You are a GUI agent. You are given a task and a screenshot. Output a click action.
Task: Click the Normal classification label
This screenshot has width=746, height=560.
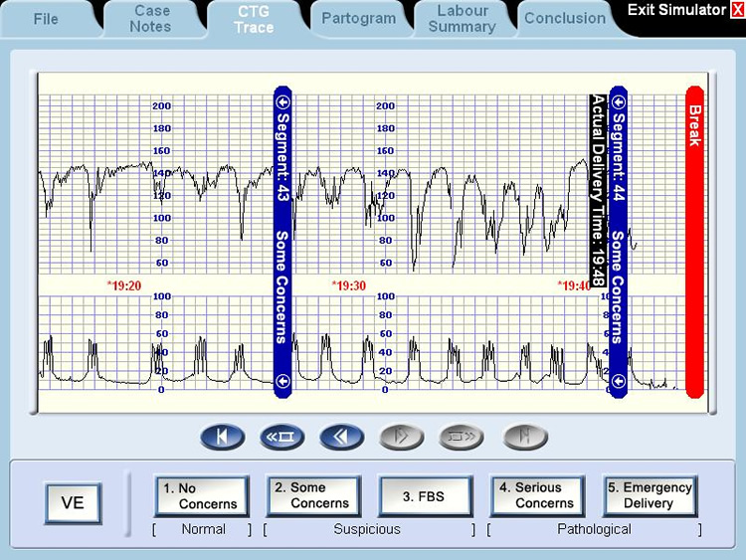click(204, 529)
